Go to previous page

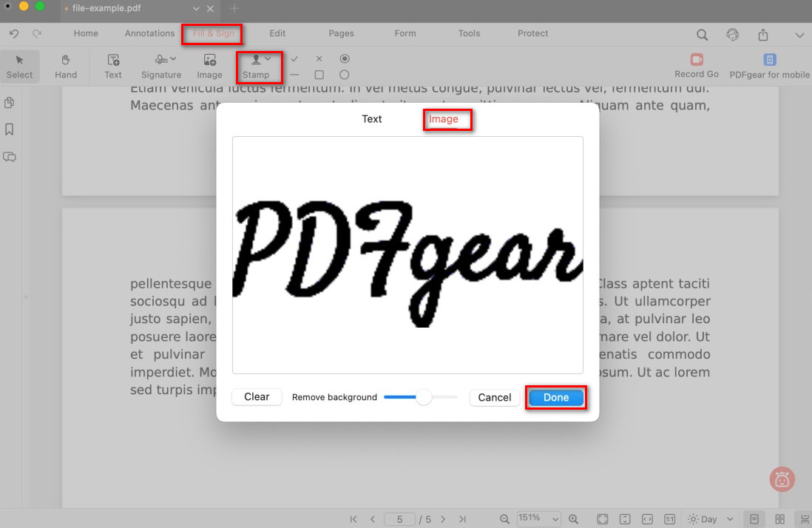(373, 518)
